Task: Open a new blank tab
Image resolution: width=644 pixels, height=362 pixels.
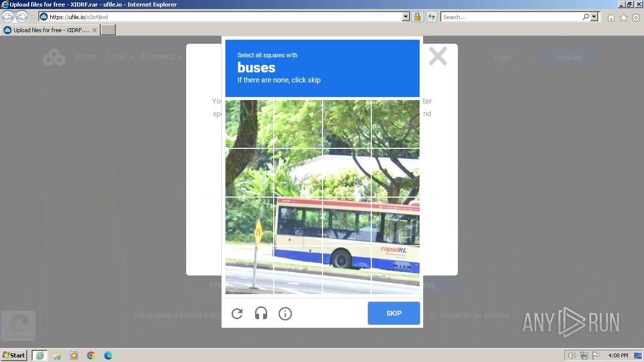Action: coord(108,30)
